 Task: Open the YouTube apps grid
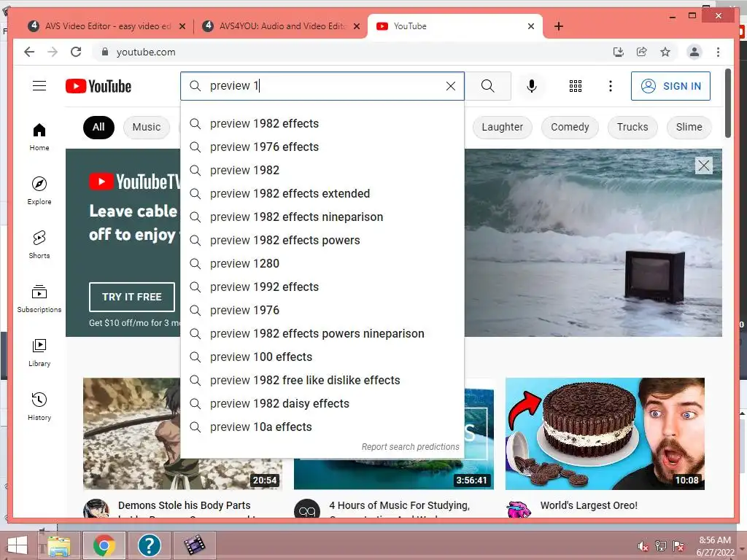pyautogui.click(x=576, y=86)
